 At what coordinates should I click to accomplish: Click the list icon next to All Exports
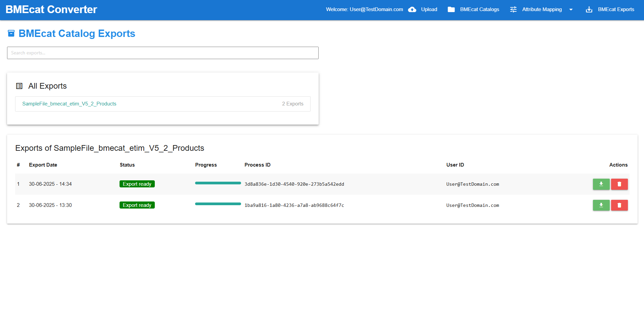tap(19, 86)
